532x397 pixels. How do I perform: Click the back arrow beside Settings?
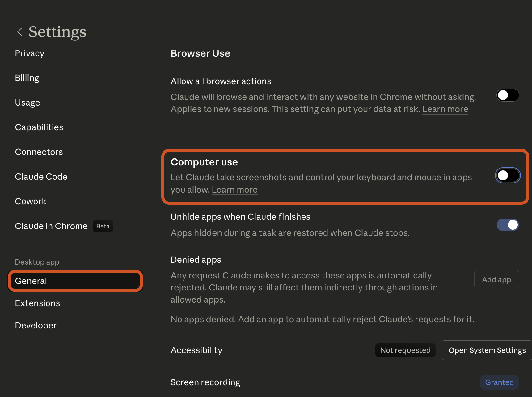(x=20, y=32)
